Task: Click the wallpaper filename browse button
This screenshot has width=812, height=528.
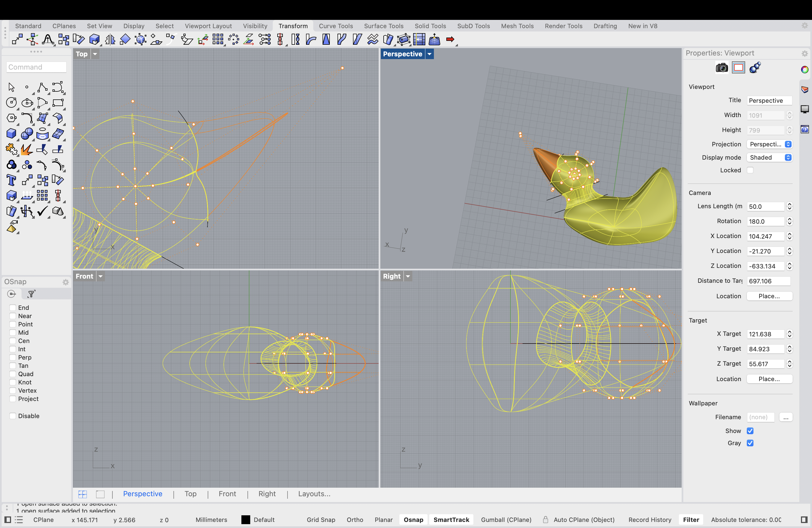Action: click(786, 417)
